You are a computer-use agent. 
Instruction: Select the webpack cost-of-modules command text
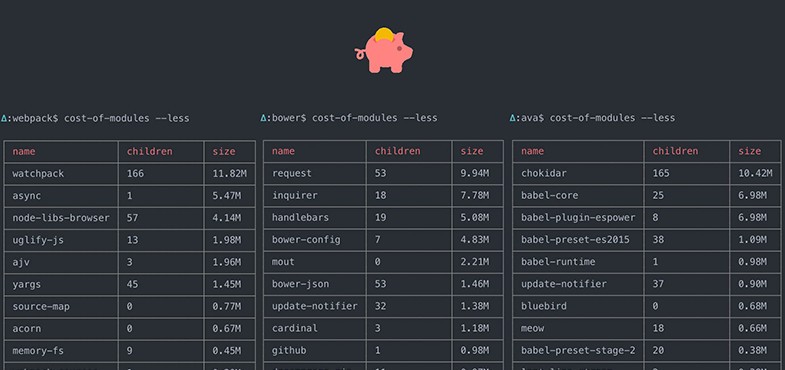point(127,119)
